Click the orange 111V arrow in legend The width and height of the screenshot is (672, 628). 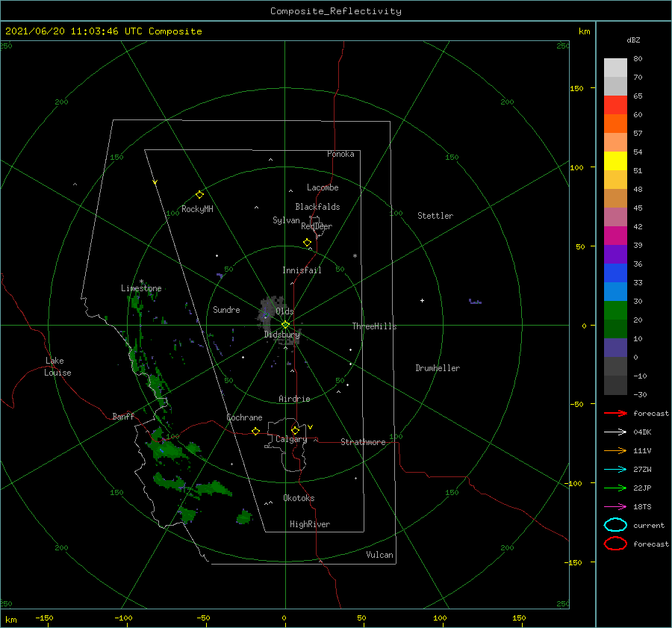[615, 450]
